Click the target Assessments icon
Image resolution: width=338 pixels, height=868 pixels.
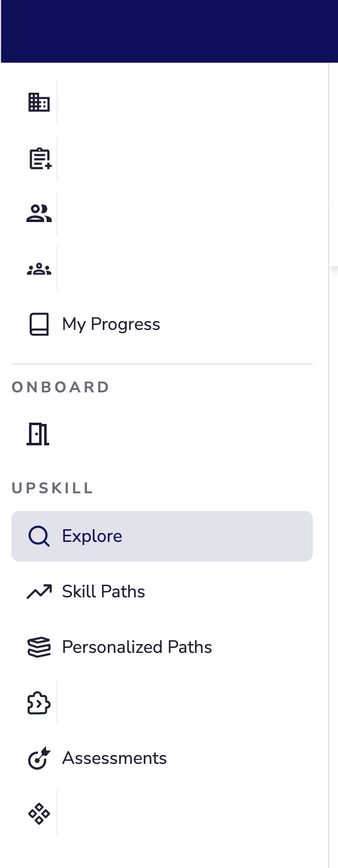click(x=39, y=758)
